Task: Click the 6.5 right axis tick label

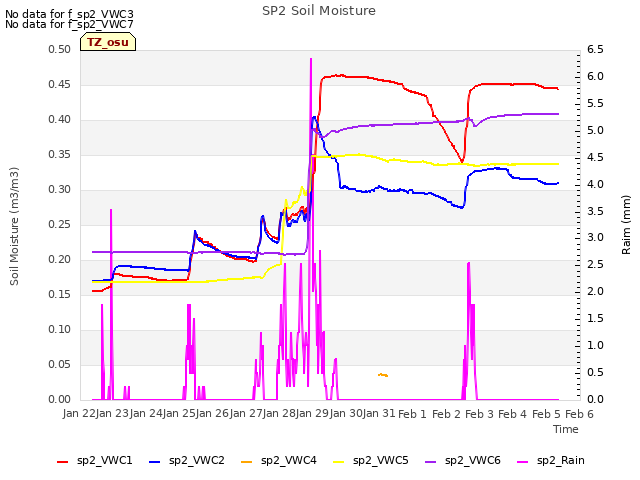Action: point(595,50)
